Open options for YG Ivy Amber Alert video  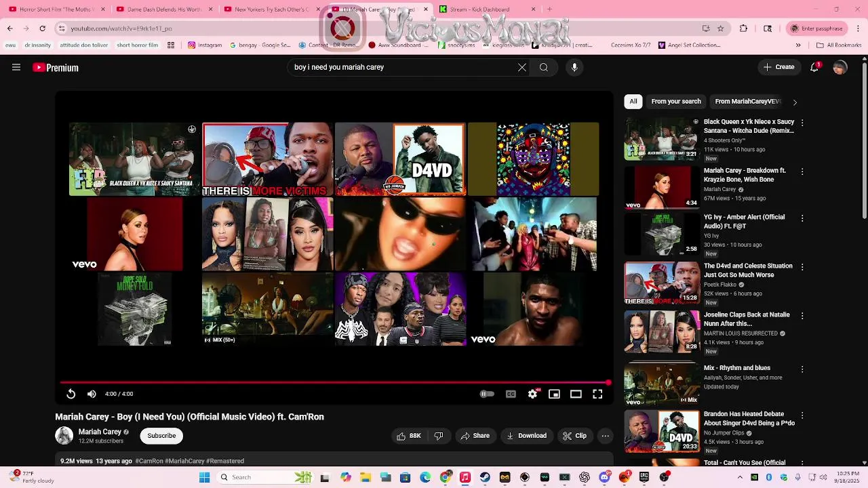[x=802, y=218]
